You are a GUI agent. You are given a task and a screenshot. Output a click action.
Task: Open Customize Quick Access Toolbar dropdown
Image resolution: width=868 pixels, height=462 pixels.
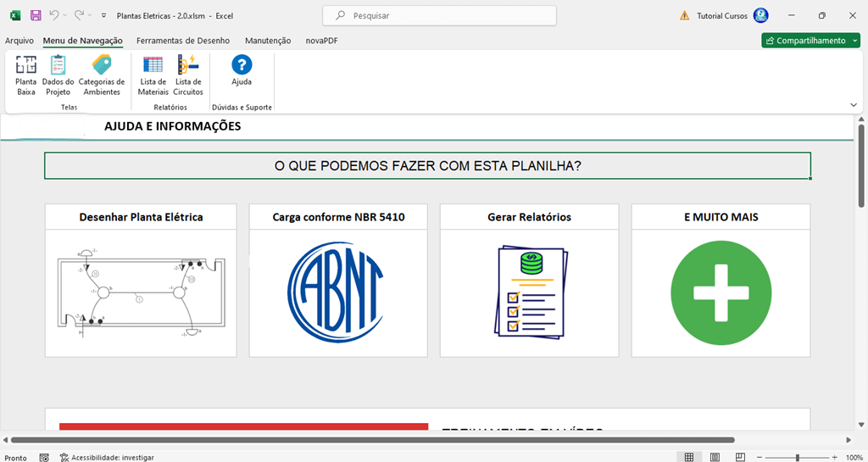[103, 16]
